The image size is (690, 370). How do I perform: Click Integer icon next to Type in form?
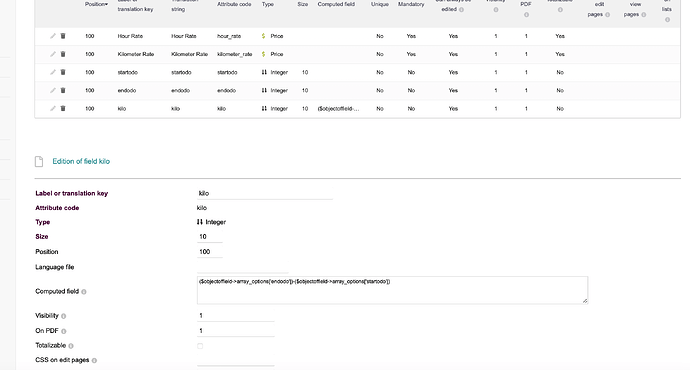coord(200,222)
